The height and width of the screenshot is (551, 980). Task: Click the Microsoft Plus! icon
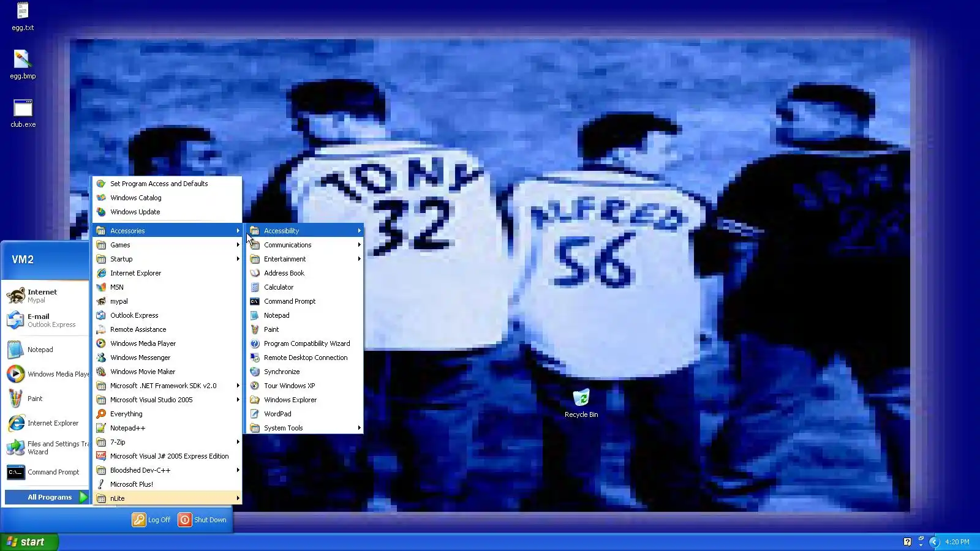pos(101,484)
